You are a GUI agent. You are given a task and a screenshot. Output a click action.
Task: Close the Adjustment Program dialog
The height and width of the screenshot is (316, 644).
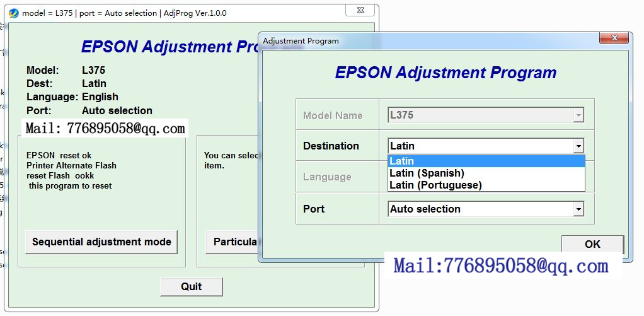pyautogui.click(x=614, y=38)
